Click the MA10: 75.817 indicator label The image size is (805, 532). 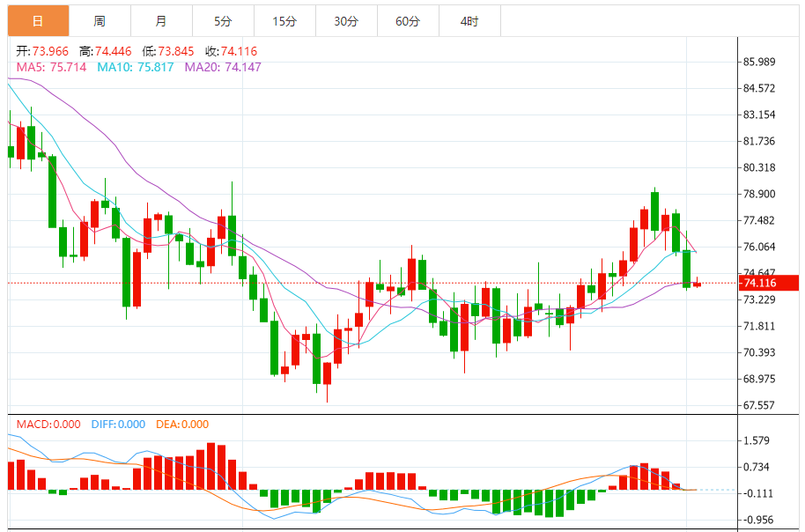point(136,67)
